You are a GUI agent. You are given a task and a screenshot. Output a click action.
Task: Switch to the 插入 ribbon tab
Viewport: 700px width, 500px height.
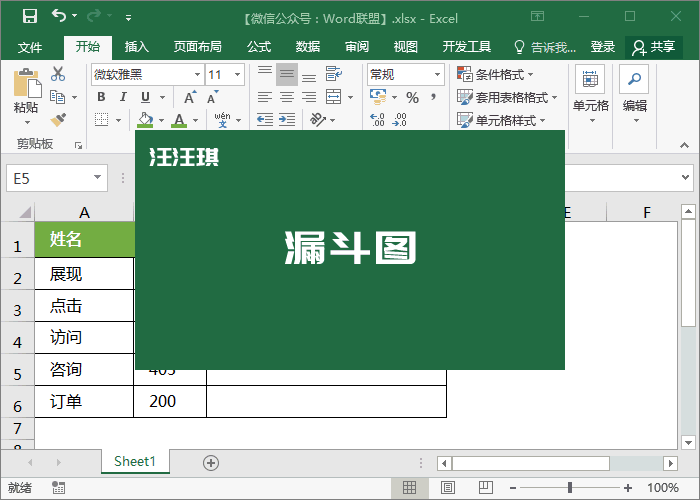[136, 47]
